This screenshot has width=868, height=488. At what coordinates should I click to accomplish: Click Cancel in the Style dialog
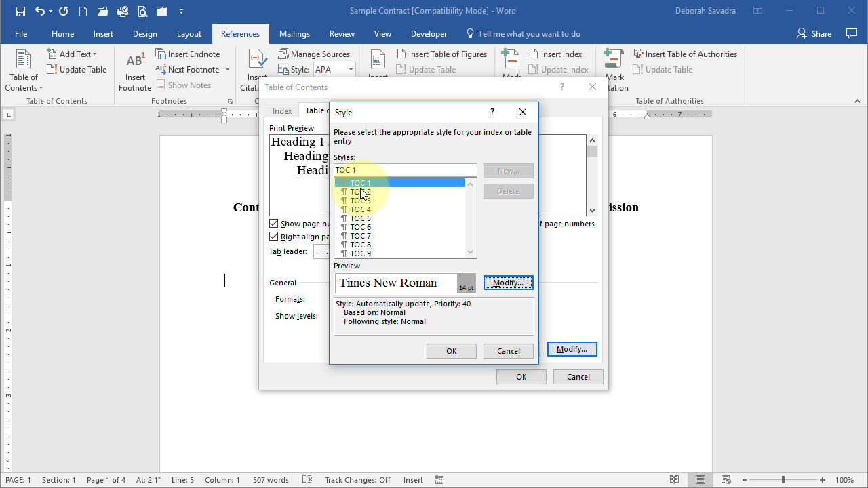tap(509, 351)
